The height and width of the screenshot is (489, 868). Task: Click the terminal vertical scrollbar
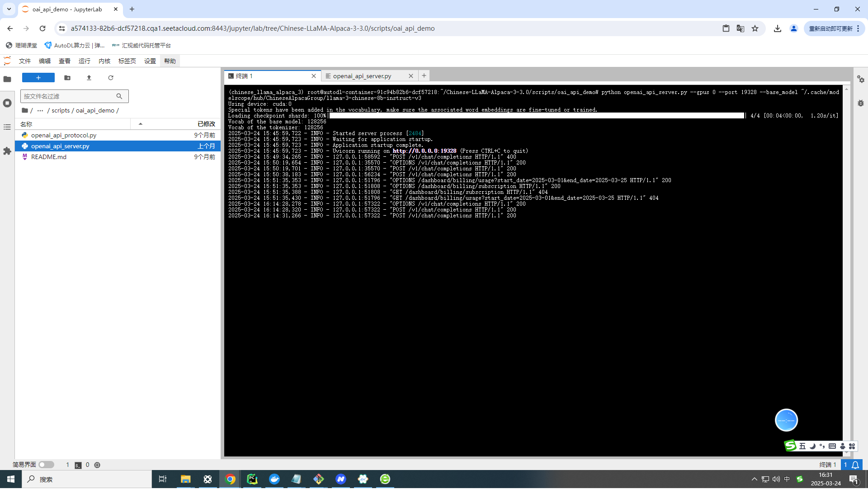tap(846, 271)
